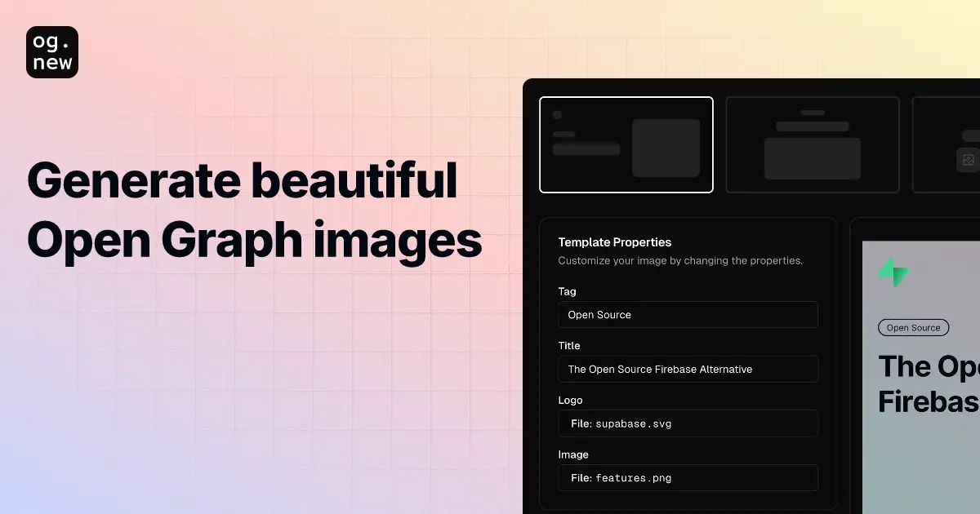
Task: Select the partially visible third template
Action: point(955,144)
